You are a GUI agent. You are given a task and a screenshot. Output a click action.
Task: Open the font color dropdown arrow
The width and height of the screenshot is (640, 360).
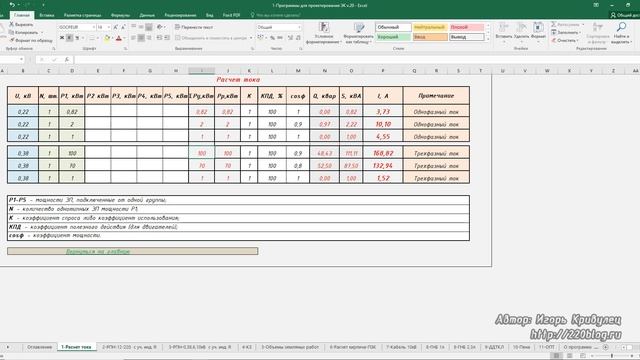pyautogui.click(x=124, y=38)
